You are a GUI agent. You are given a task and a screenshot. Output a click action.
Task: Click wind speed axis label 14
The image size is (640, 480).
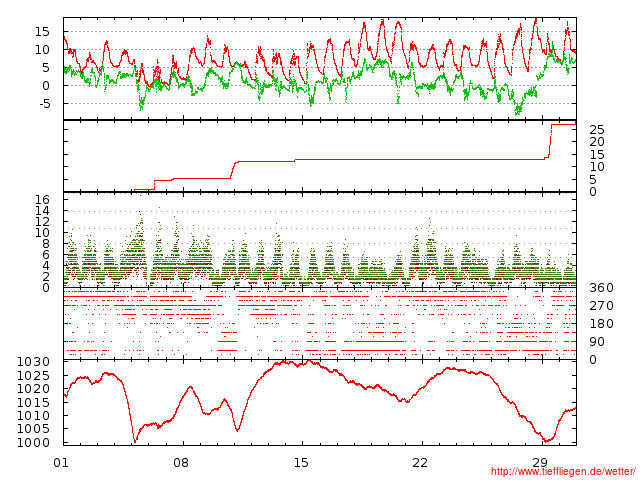42,211
